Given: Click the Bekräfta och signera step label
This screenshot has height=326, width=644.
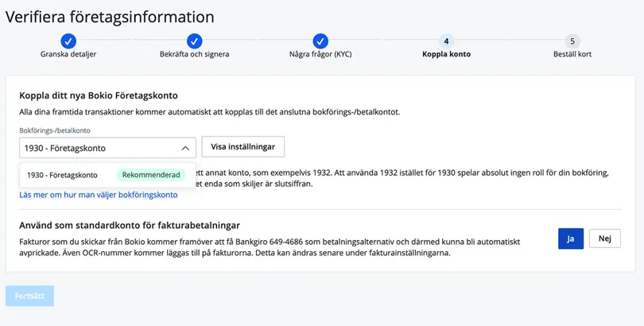Looking at the screenshot, I should pyautogui.click(x=194, y=55).
